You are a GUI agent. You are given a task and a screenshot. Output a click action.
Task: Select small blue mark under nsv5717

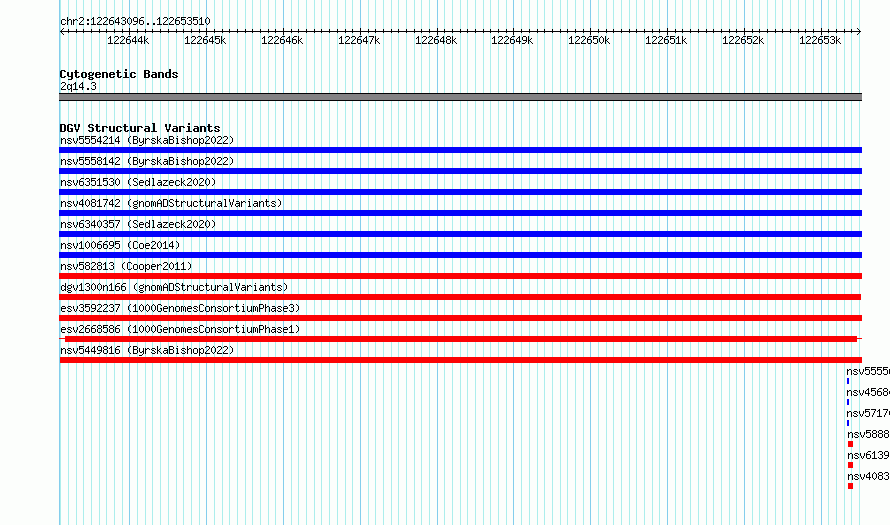click(x=848, y=423)
